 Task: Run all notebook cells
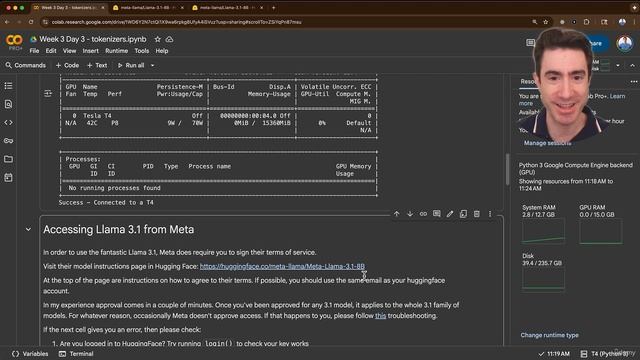(131, 65)
